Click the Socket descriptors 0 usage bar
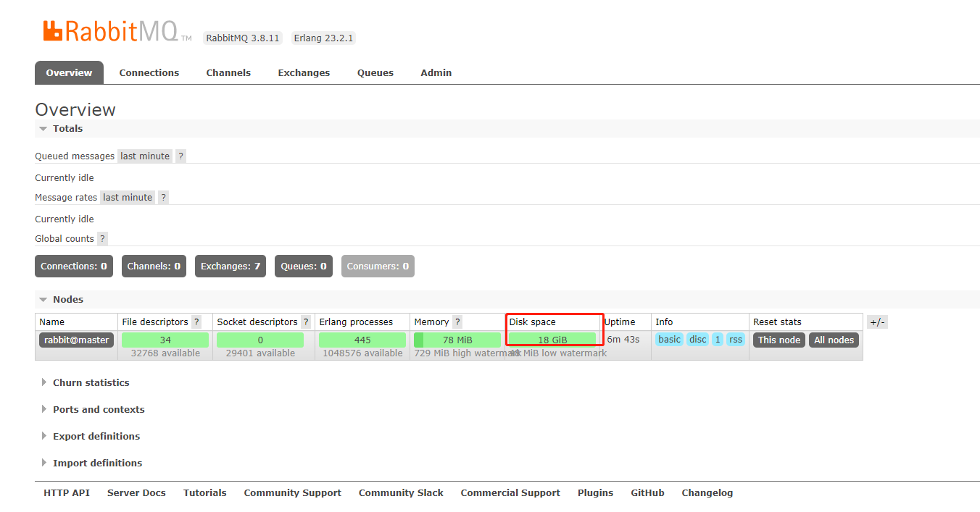Image resolution: width=980 pixels, height=512 pixels. click(x=260, y=340)
